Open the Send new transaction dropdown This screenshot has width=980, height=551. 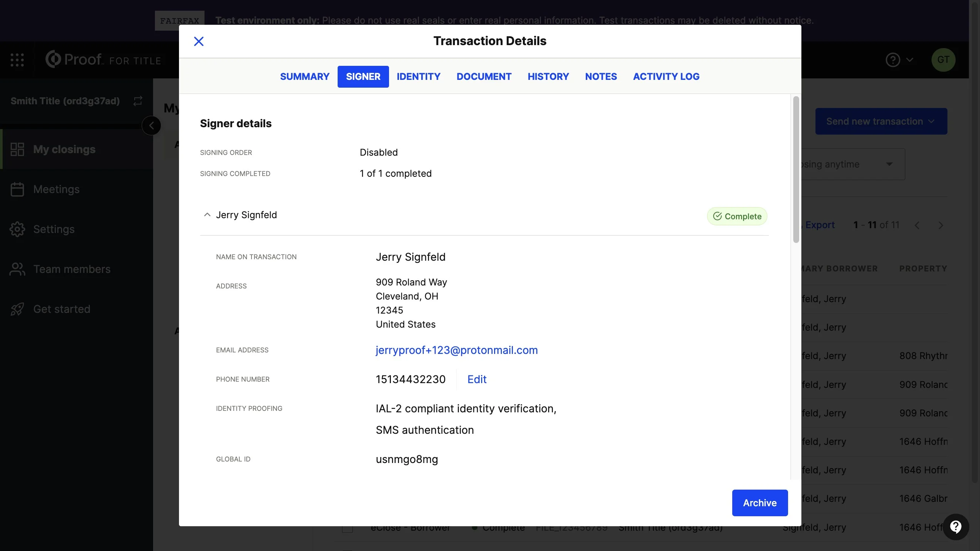(x=881, y=121)
